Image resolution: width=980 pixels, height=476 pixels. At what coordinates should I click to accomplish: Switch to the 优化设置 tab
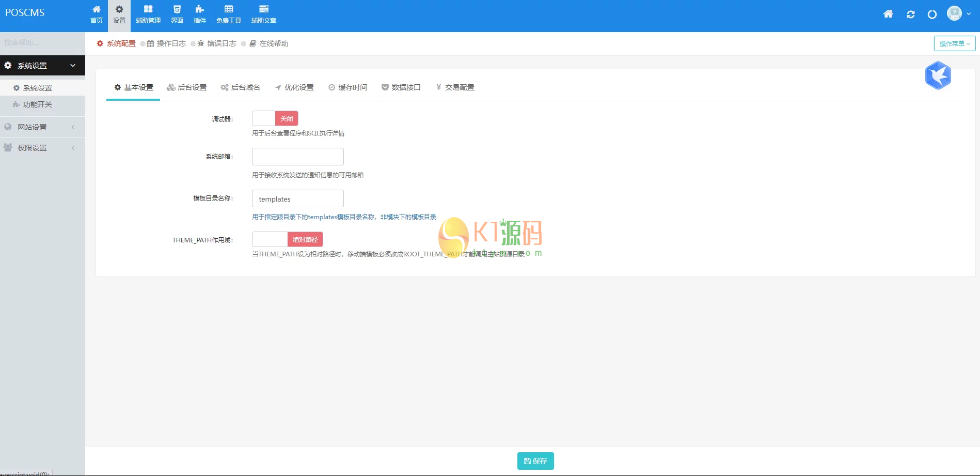[294, 87]
